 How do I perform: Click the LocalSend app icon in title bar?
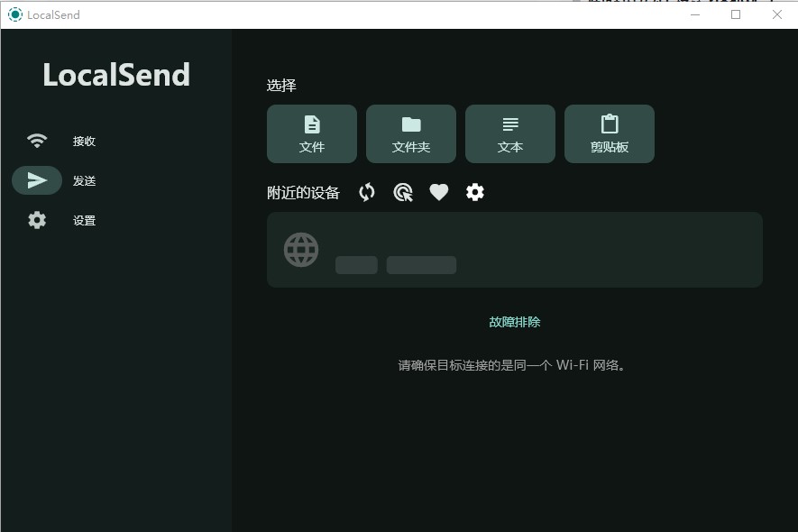pyautogui.click(x=15, y=14)
